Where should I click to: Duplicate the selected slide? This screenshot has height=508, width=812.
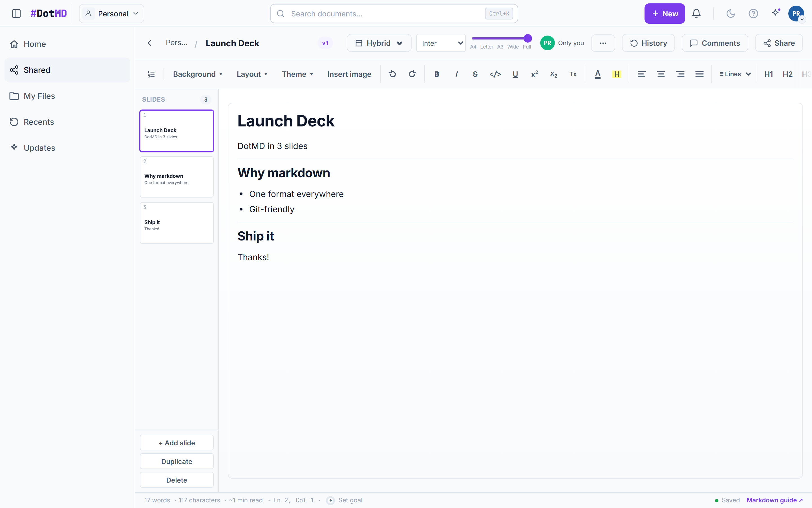176,461
